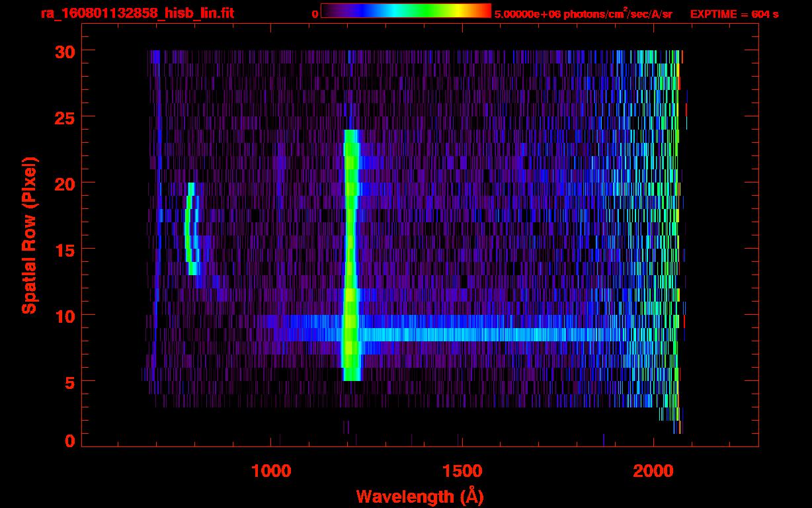Image resolution: width=812 pixels, height=508 pixels.
Task: Click the 5.00000e+06 photons/cm²/sec/A/sr label
Action: point(583,13)
